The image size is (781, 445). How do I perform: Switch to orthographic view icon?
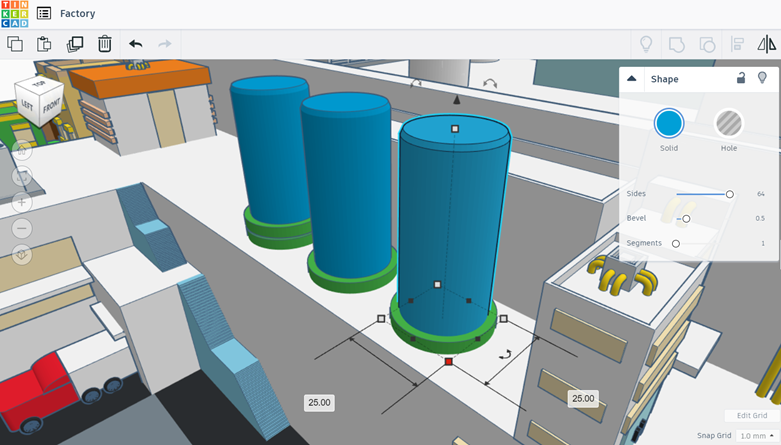pos(22,255)
